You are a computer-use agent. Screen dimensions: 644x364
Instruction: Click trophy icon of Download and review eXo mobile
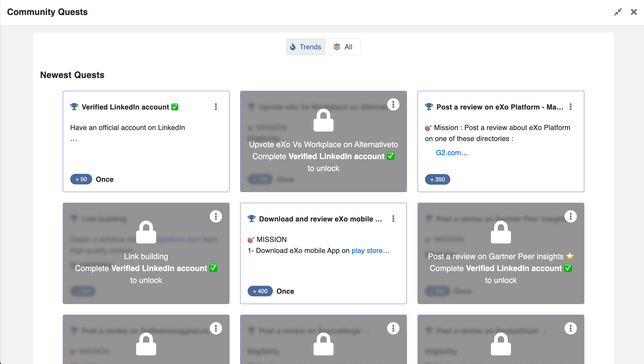(x=252, y=219)
